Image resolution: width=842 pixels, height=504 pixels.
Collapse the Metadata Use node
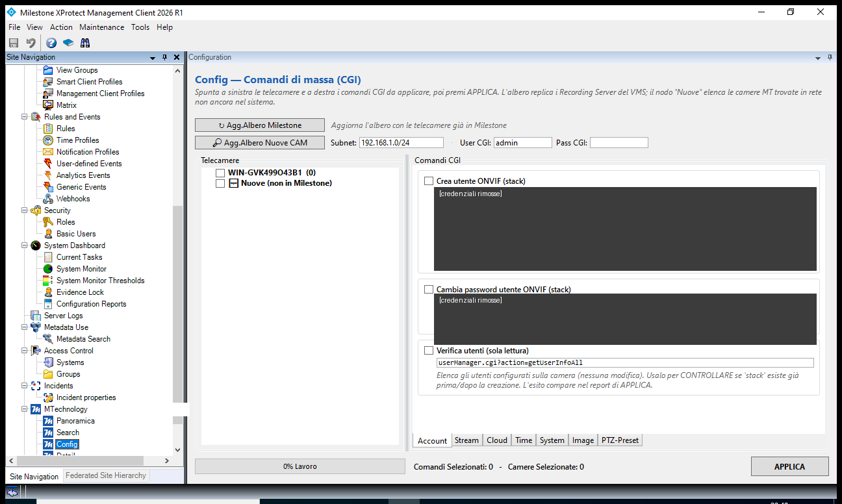(25, 327)
